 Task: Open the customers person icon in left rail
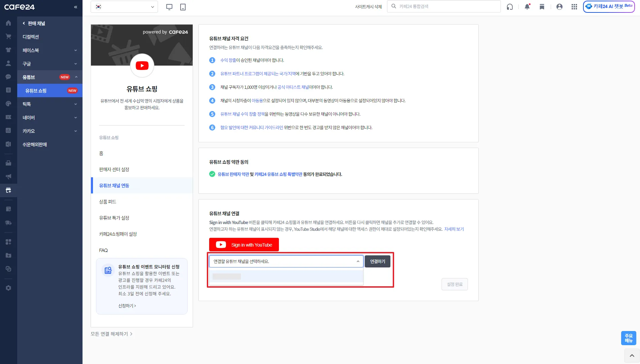pyautogui.click(x=8, y=63)
